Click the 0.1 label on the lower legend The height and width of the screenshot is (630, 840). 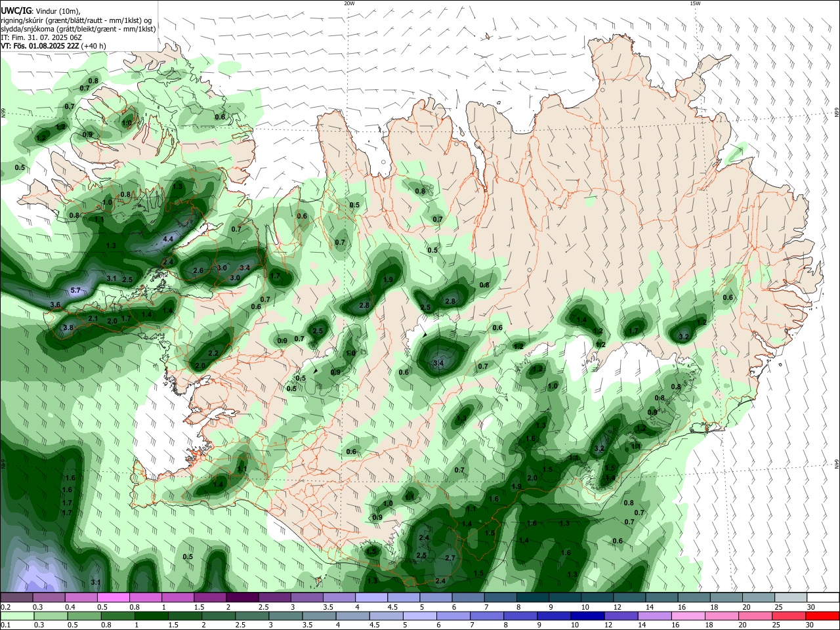[x=5, y=625]
